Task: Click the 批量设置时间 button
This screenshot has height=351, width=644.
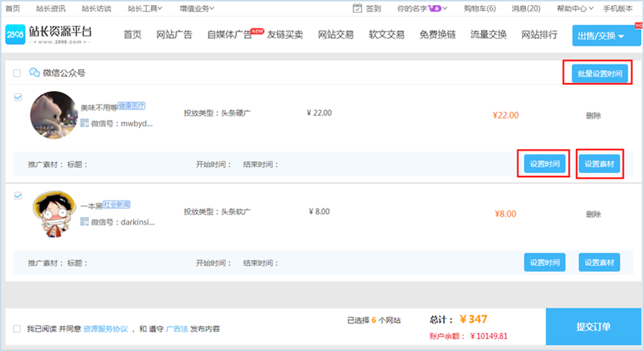Action: 598,74
